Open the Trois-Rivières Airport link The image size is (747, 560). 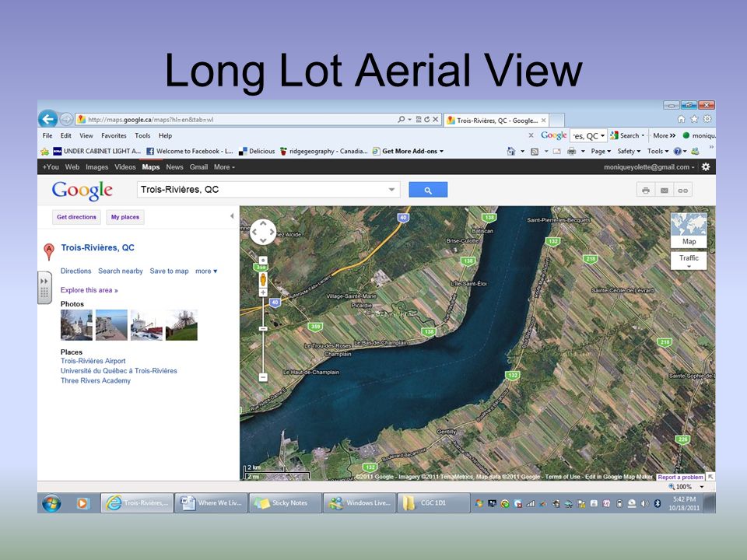[93, 361]
